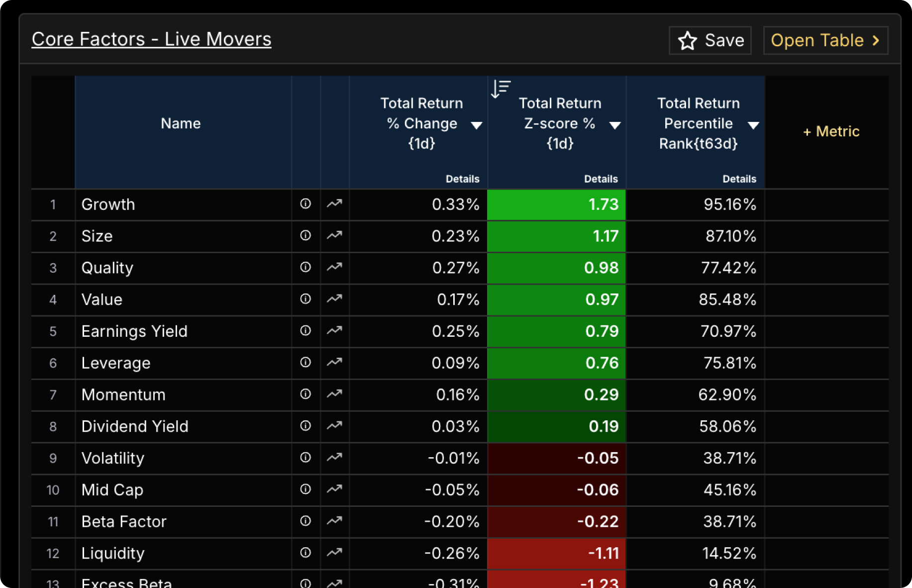Image resolution: width=912 pixels, height=588 pixels.
Task: Click the info icon for Volatility
Action: [x=305, y=457]
